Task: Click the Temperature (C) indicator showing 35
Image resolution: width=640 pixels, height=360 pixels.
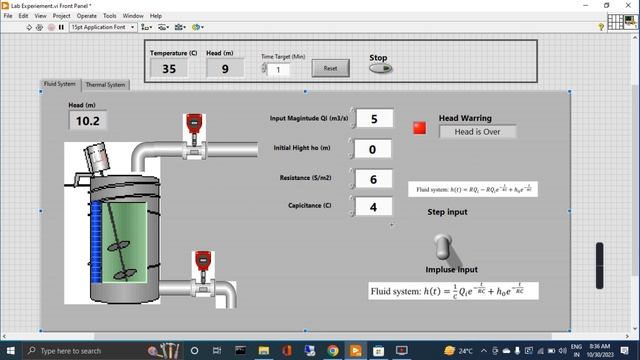Action: (169, 68)
